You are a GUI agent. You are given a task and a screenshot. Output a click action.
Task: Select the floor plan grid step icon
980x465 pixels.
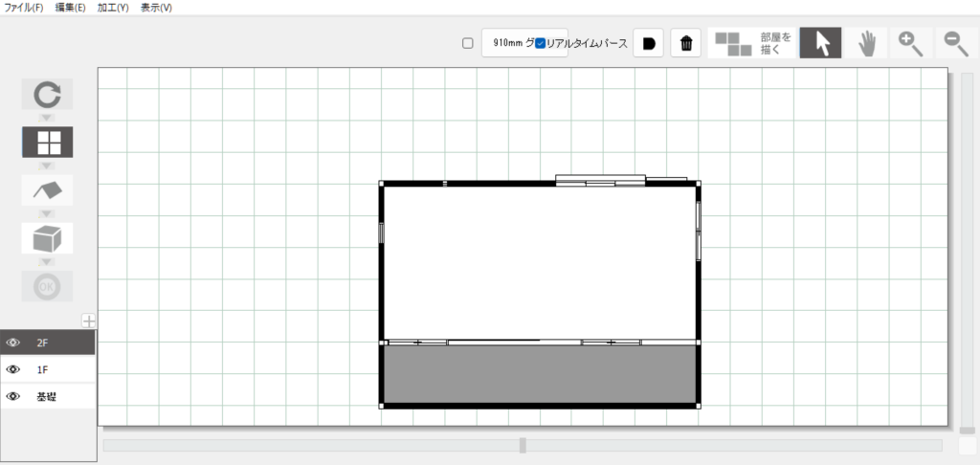[x=47, y=143]
